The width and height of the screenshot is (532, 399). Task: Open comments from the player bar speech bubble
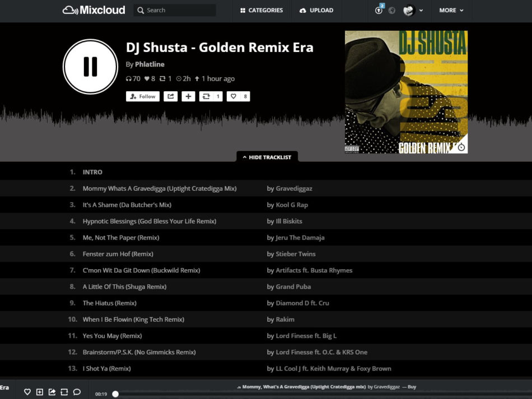click(77, 392)
